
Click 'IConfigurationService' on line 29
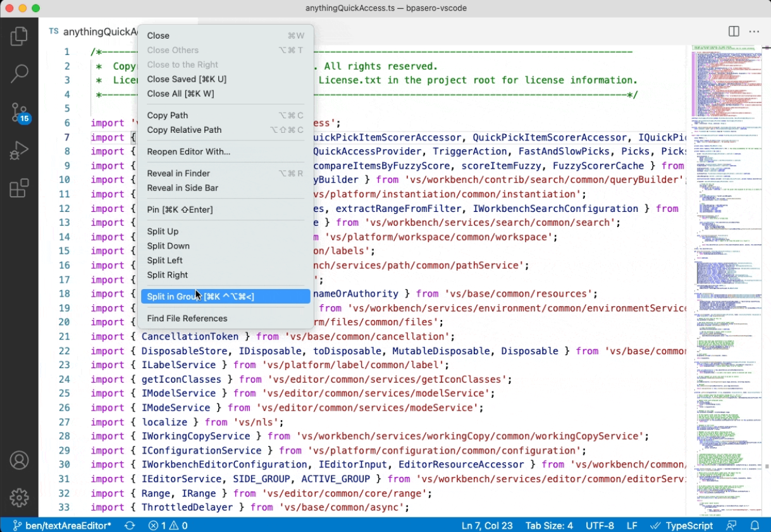coord(202,450)
